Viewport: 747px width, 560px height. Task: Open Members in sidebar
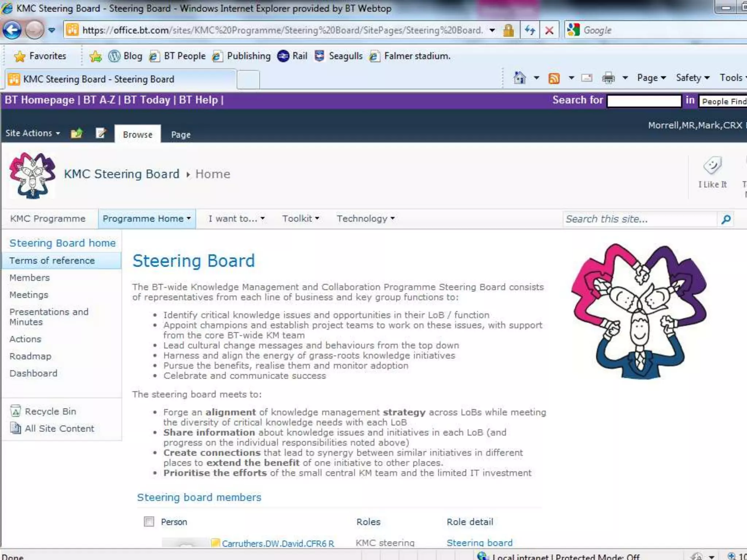point(30,277)
